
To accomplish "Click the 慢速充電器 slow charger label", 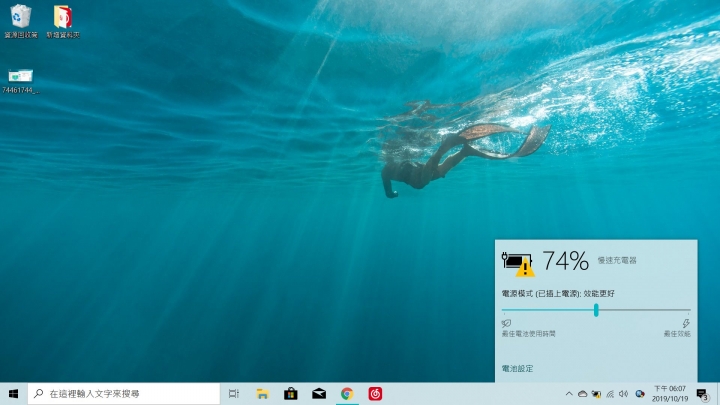I will pyautogui.click(x=617, y=260).
